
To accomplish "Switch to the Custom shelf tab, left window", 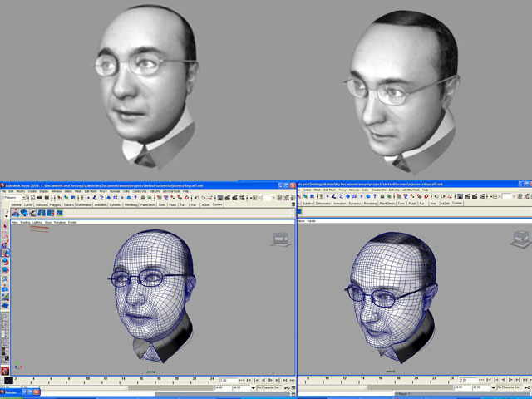I will click(x=217, y=204).
